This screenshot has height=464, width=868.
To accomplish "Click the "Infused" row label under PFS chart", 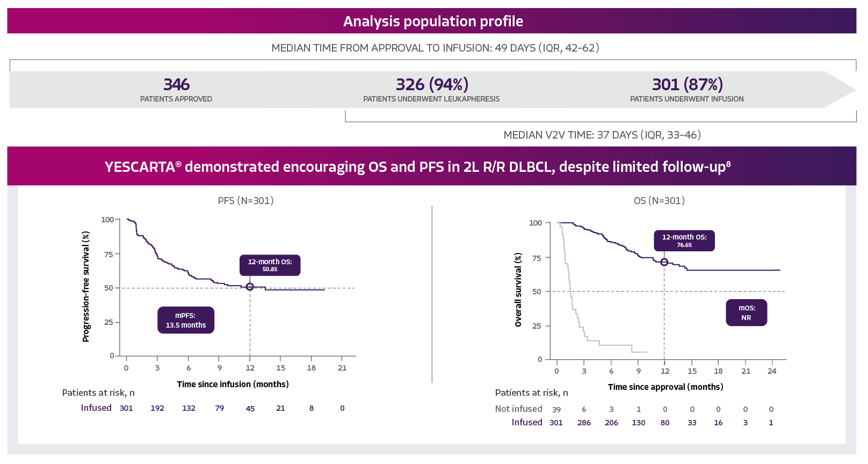I will [96, 408].
